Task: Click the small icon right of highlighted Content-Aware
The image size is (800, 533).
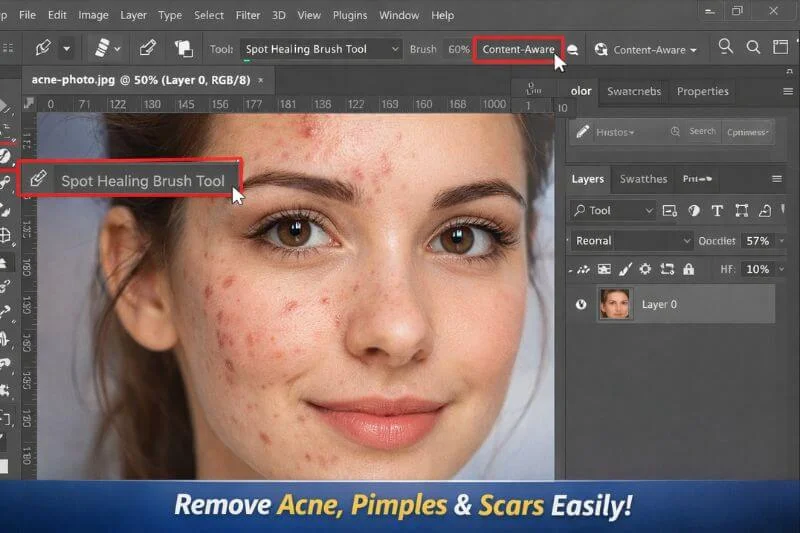Action: tap(573, 50)
